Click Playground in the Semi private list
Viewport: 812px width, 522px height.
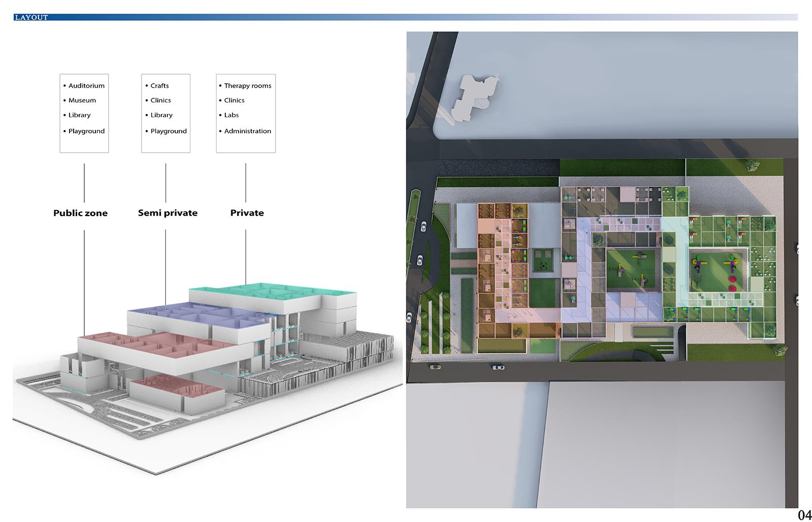pos(168,131)
